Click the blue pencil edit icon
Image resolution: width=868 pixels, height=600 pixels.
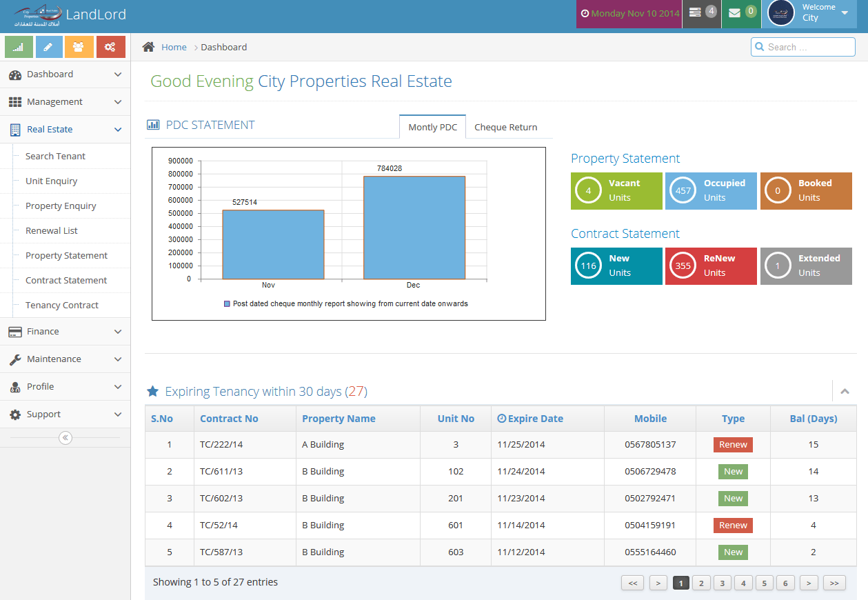click(x=48, y=46)
